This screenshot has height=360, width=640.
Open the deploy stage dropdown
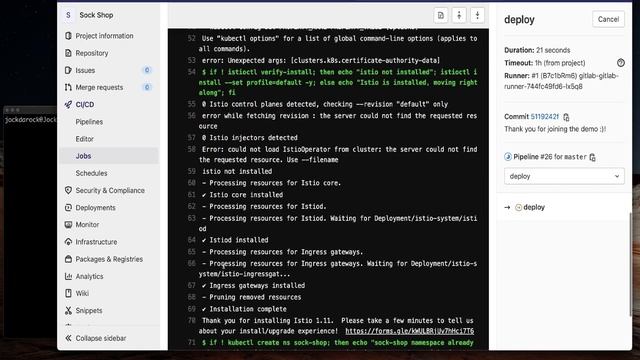(x=564, y=176)
